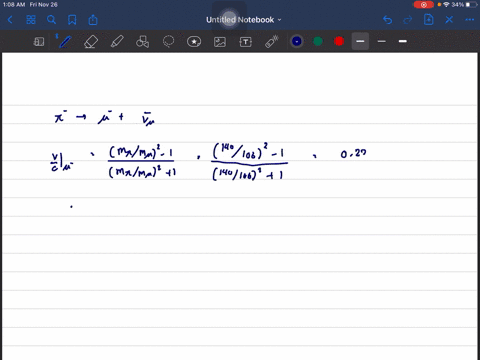Choose the green pen color

(x=318, y=41)
